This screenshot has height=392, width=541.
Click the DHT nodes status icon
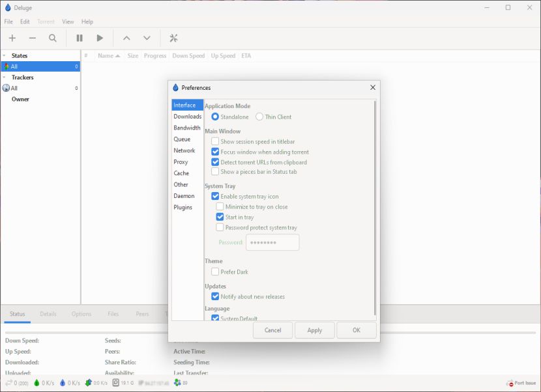[177, 383]
